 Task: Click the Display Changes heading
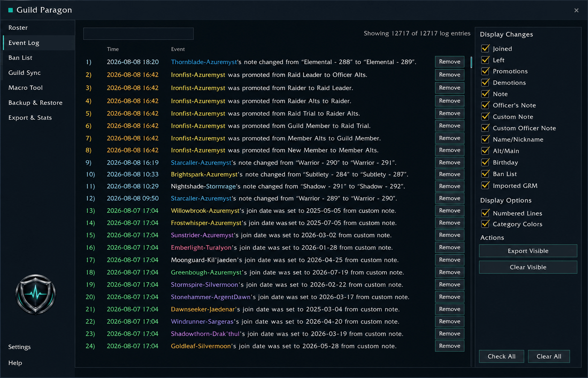pos(506,34)
